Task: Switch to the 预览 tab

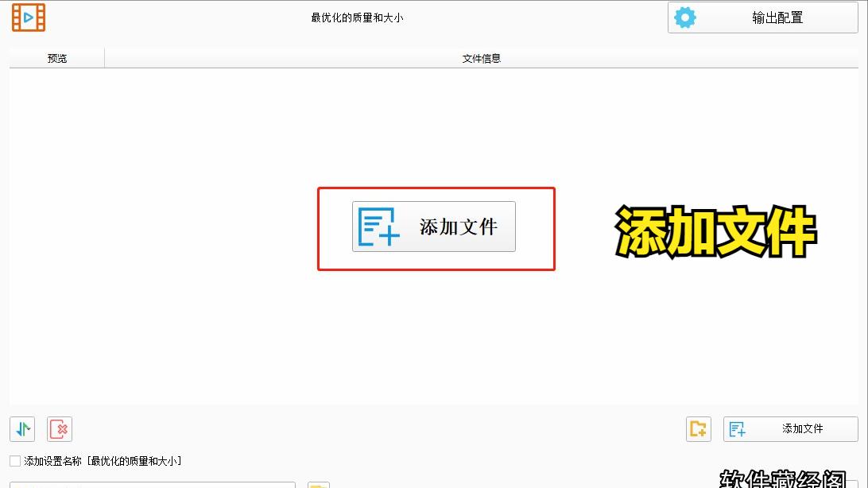Action: 56,57
